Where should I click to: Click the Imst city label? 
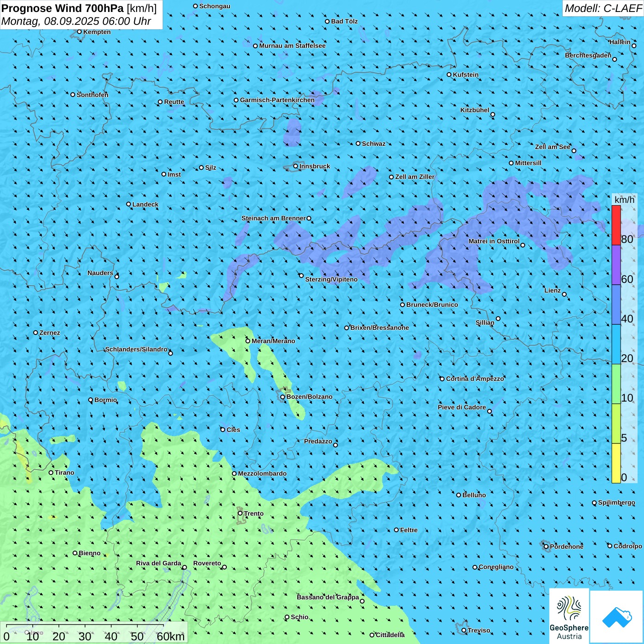174,174
